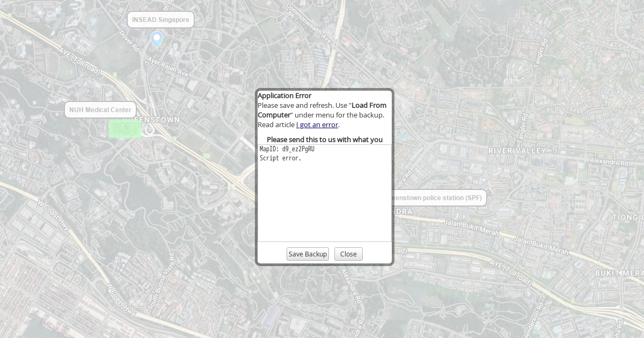Select the INSEAD Singapore map label

(x=160, y=20)
